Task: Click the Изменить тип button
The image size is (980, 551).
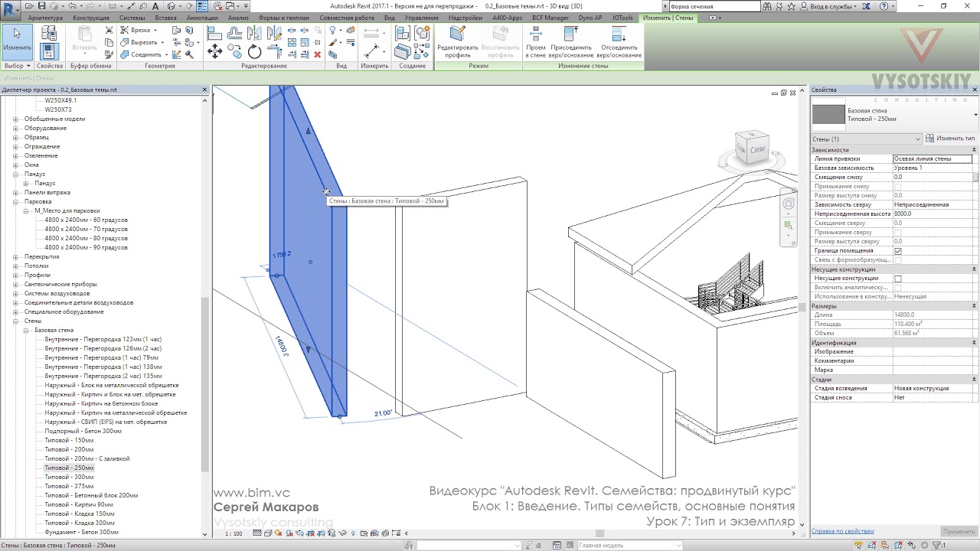Action: [x=950, y=139]
